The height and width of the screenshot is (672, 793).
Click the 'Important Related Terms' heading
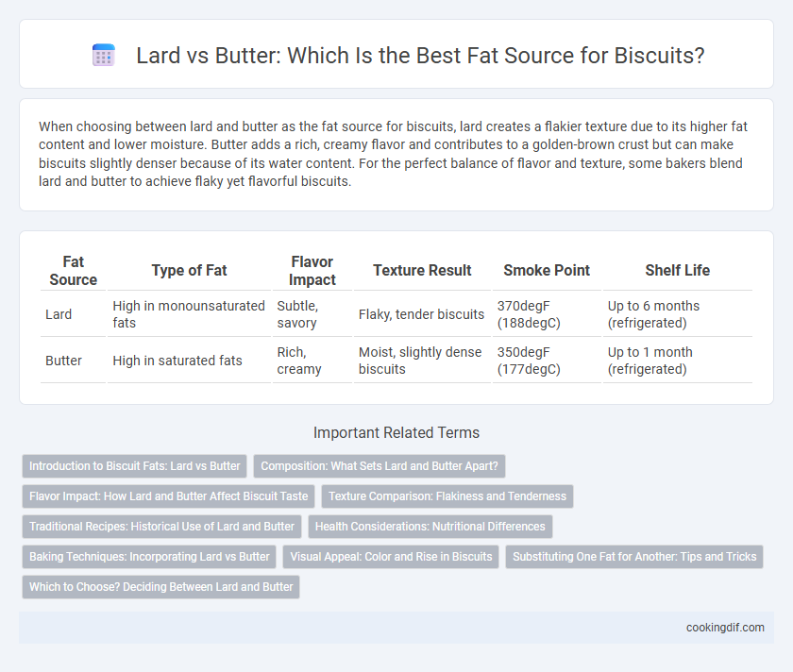click(396, 433)
